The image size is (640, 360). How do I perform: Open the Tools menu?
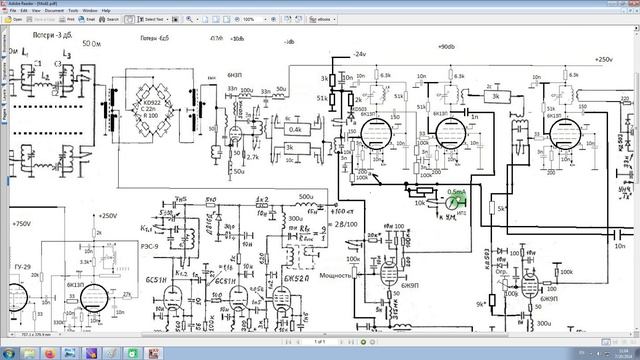click(x=73, y=11)
